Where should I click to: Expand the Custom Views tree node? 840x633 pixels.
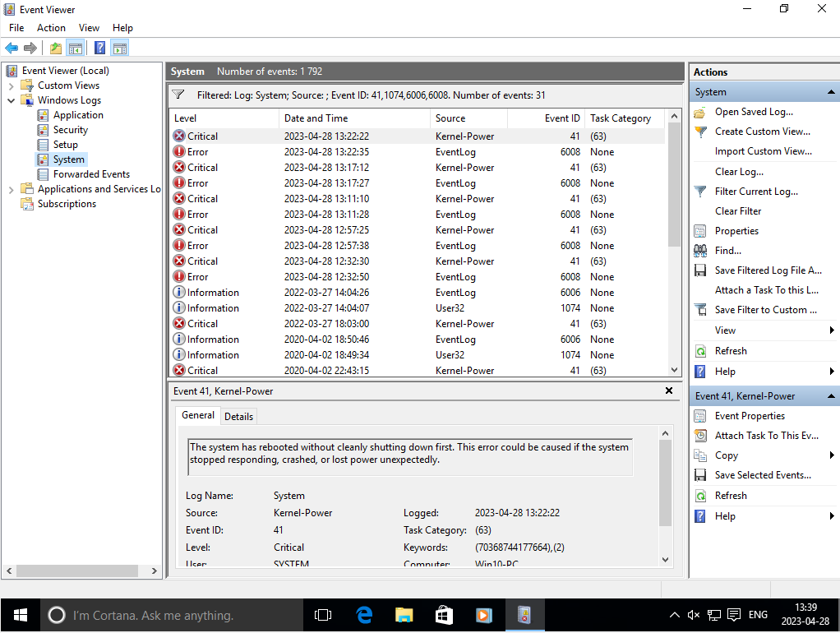[11, 85]
